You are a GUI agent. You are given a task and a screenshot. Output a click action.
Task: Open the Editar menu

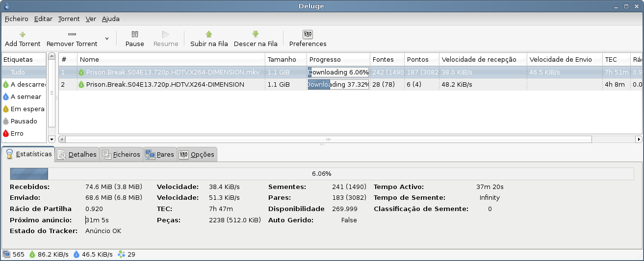coord(43,19)
